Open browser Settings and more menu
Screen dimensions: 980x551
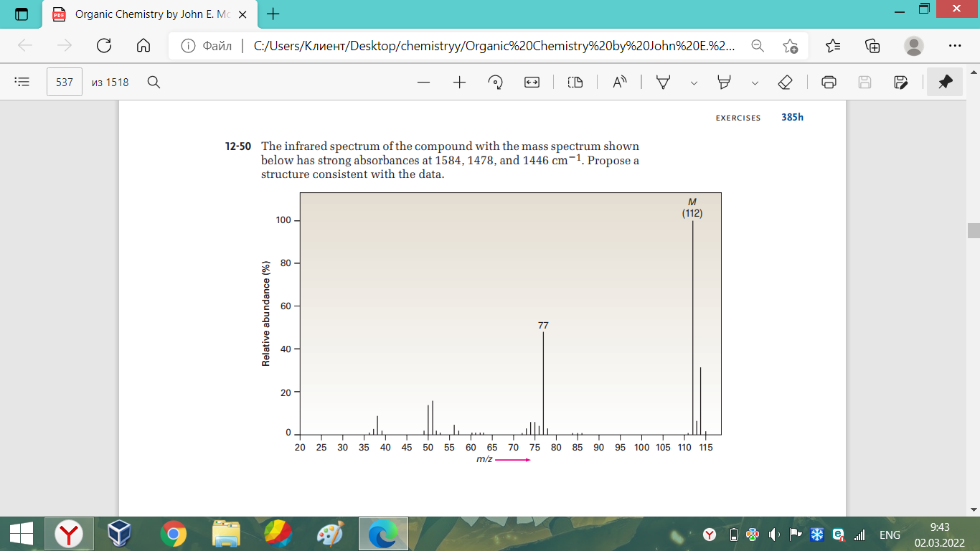click(955, 46)
